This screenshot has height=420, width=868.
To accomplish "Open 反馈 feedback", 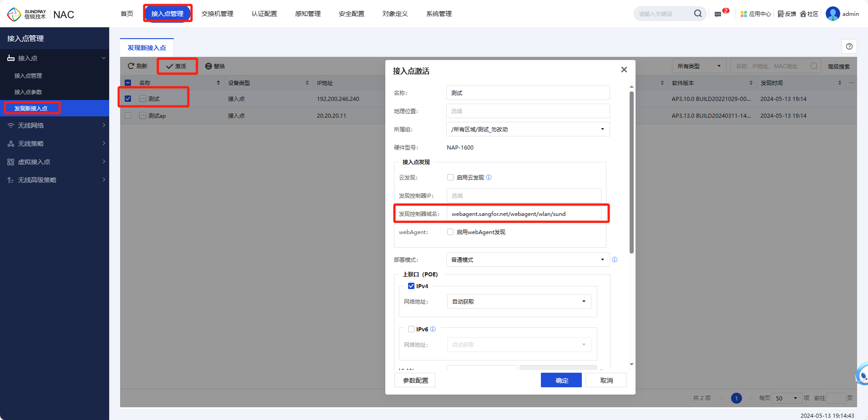I will (x=787, y=14).
